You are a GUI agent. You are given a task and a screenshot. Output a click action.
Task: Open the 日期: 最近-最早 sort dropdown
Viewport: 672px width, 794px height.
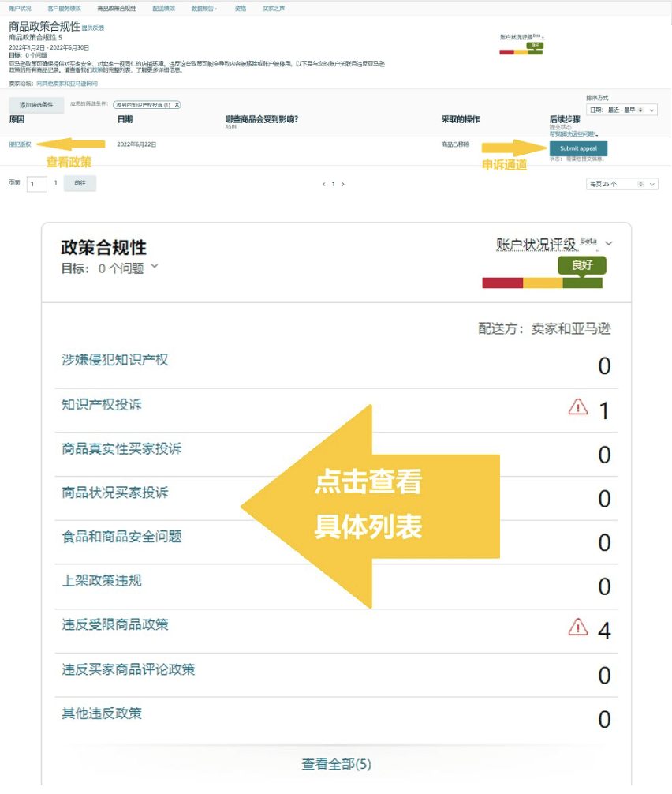[x=624, y=110]
